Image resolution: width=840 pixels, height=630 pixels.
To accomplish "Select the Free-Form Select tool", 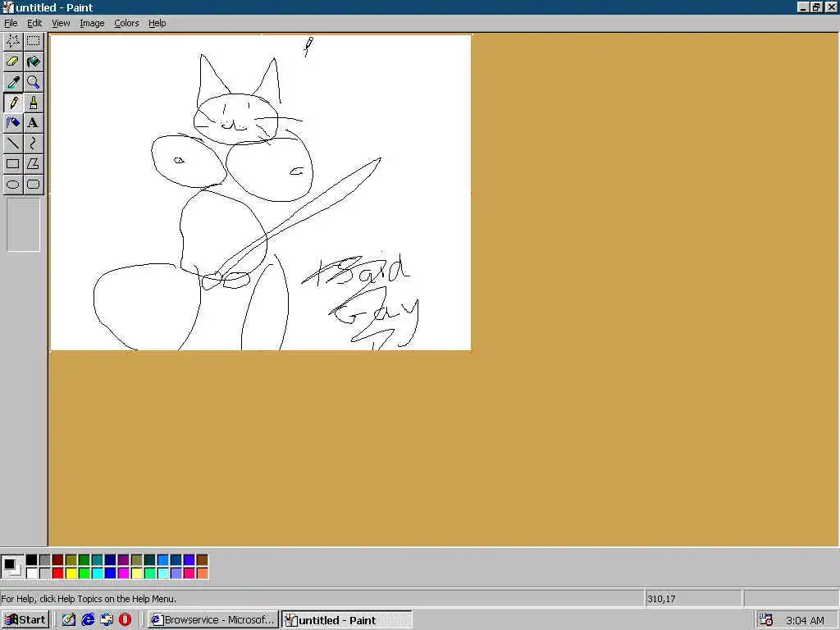I will click(13, 41).
